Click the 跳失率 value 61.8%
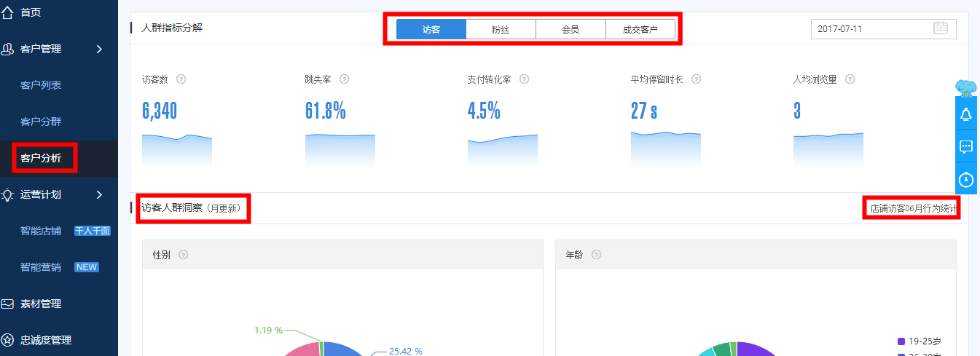 (325, 111)
